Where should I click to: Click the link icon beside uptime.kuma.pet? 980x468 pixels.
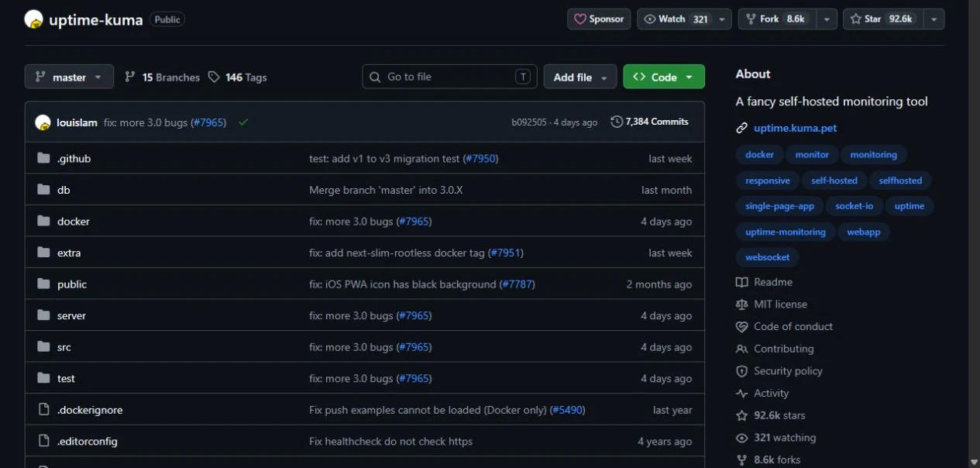741,129
